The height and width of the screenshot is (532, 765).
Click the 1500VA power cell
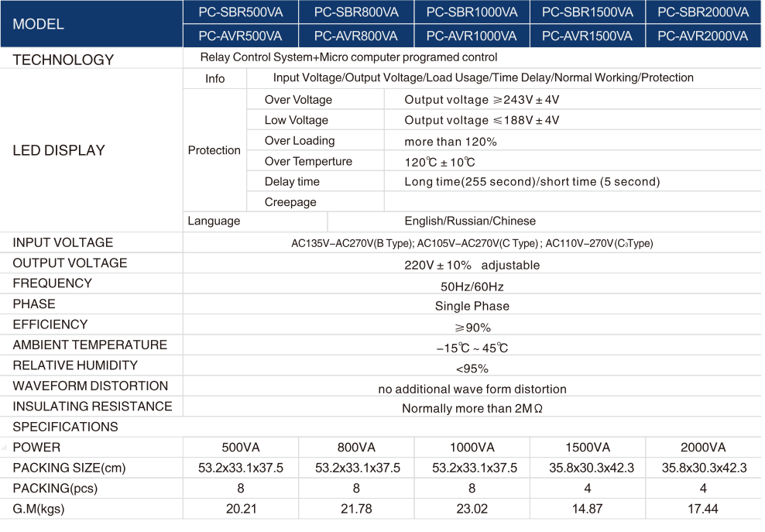tap(587, 448)
